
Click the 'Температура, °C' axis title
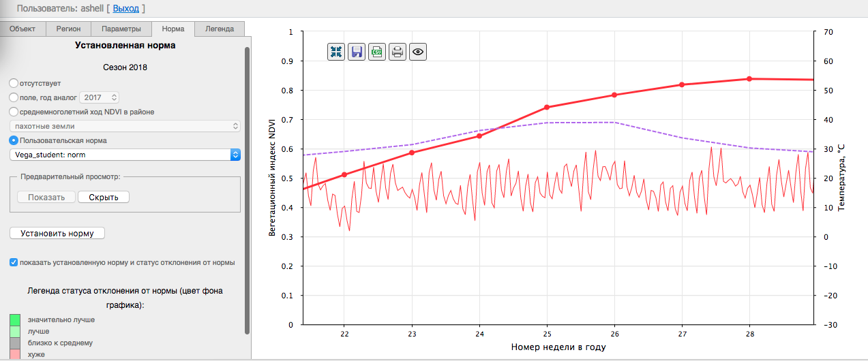(x=843, y=178)
